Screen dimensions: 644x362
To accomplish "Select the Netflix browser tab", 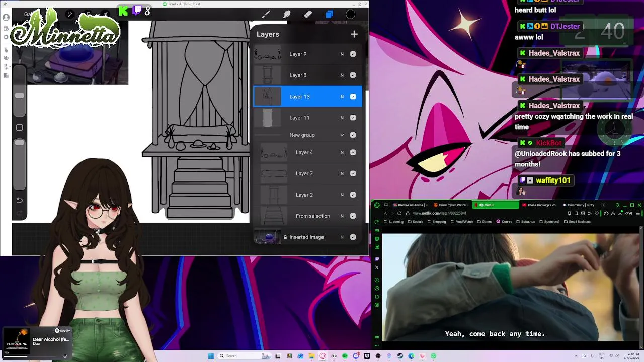I will coord(495,205).
